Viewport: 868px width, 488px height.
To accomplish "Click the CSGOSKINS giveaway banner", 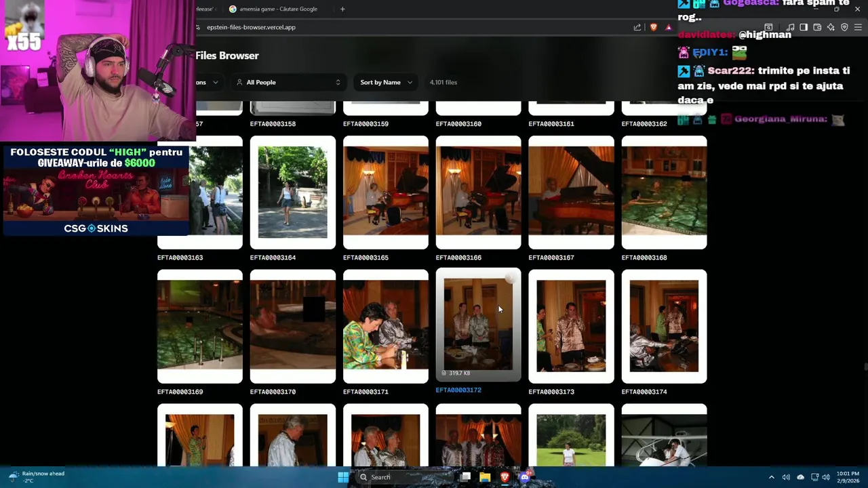I will coord(96,191).
